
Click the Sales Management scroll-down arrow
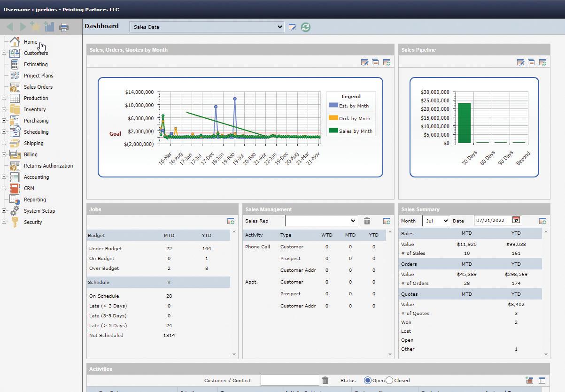pos(390,354)
